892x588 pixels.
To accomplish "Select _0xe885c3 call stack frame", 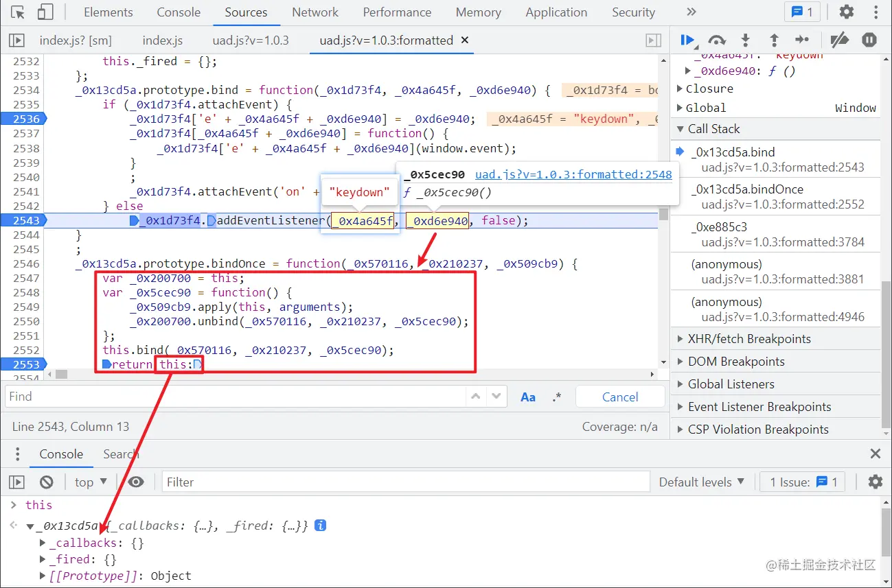I will [776, 234].
